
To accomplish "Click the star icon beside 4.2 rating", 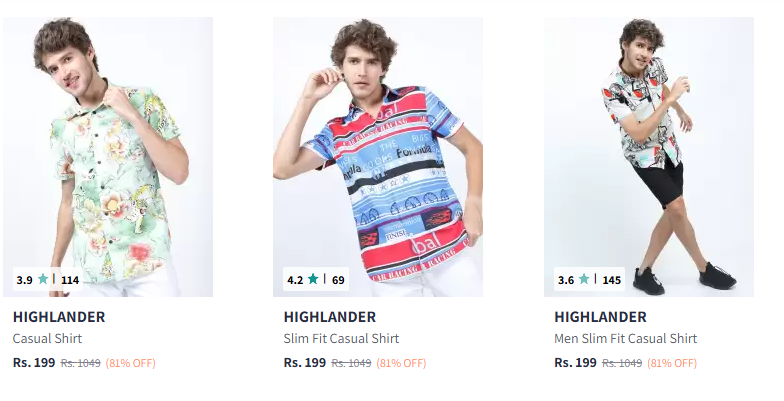I will [313, 279].
